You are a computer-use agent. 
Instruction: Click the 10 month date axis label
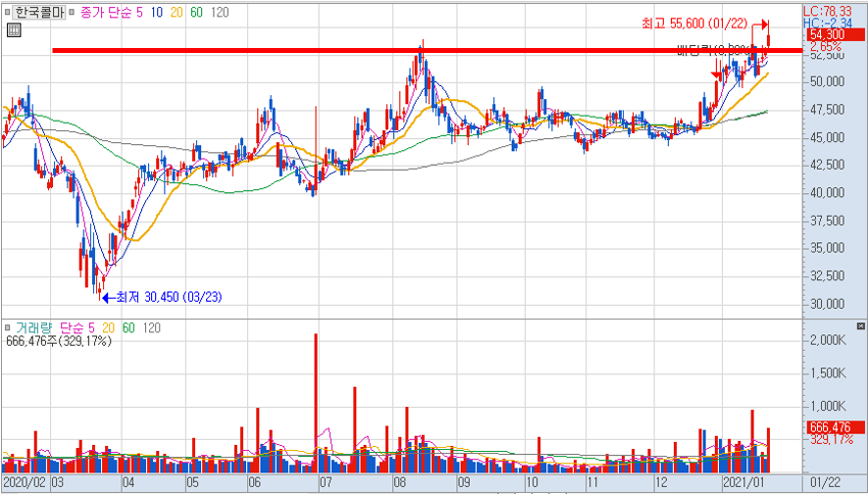(532, 482)
